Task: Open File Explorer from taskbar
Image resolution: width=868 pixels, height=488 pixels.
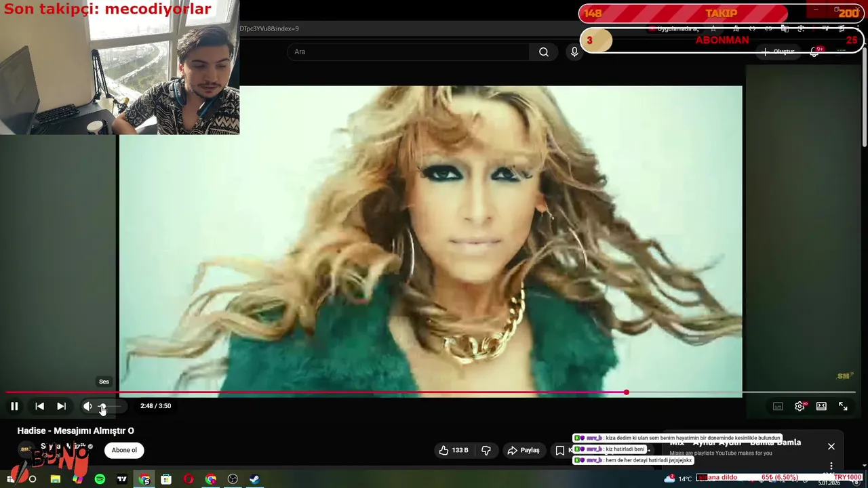Action: [x=56, y=479]
